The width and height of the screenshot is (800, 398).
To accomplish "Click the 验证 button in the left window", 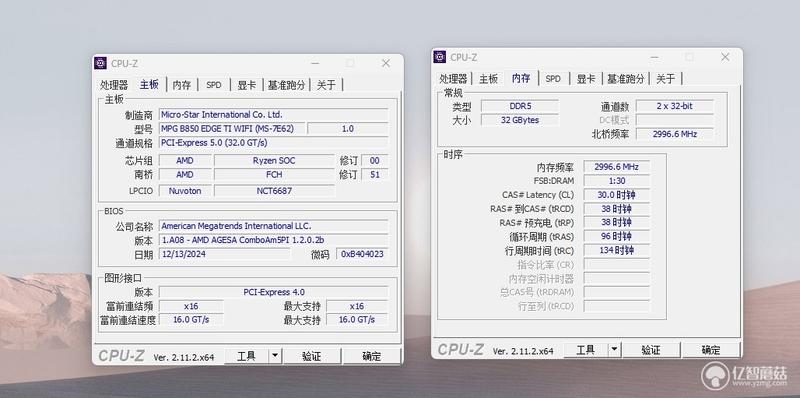I will (x=312, y=356).
